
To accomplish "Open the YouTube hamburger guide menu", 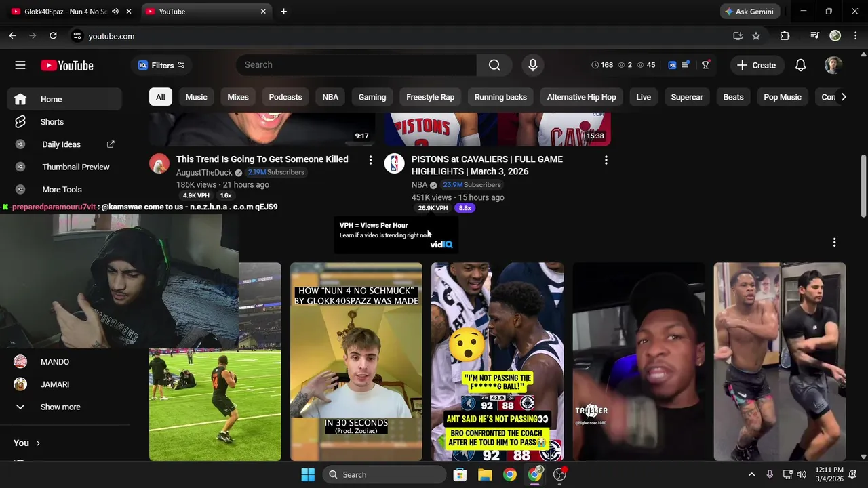I will pos(20,65).
